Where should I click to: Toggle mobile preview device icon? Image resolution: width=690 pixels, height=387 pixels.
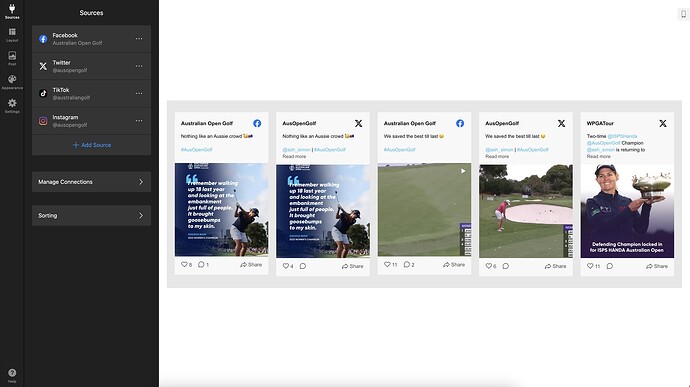[683, 14]
